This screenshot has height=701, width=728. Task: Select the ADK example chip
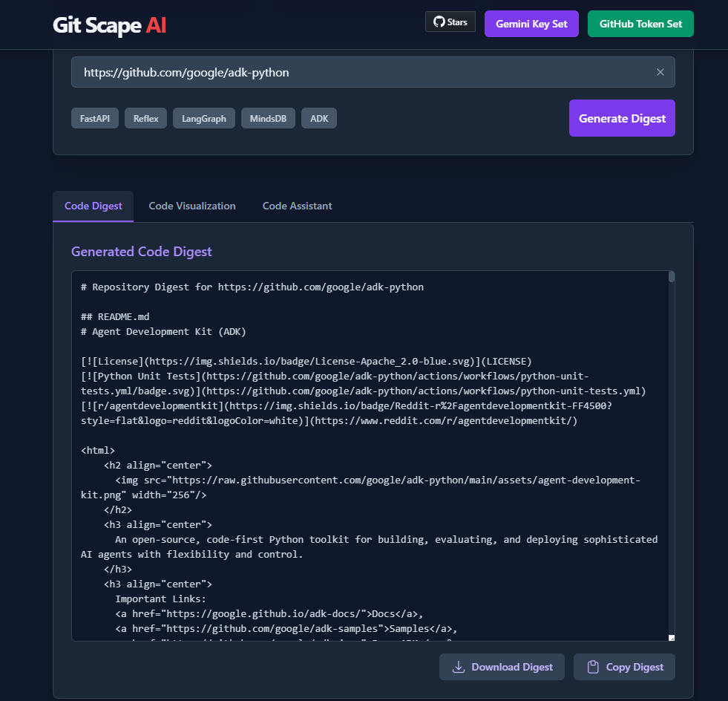[319, 118]
